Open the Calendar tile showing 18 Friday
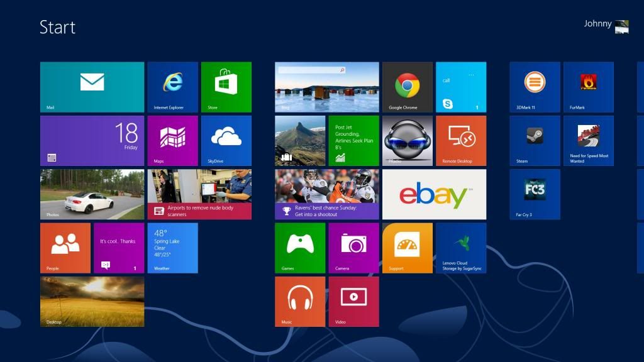 (92, 141)
